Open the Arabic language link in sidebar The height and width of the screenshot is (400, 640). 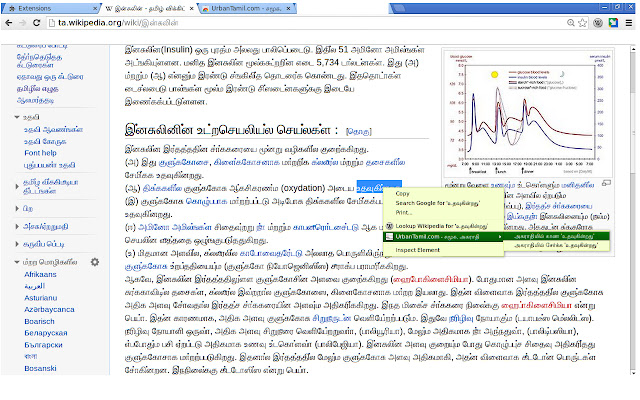(34, 286)
